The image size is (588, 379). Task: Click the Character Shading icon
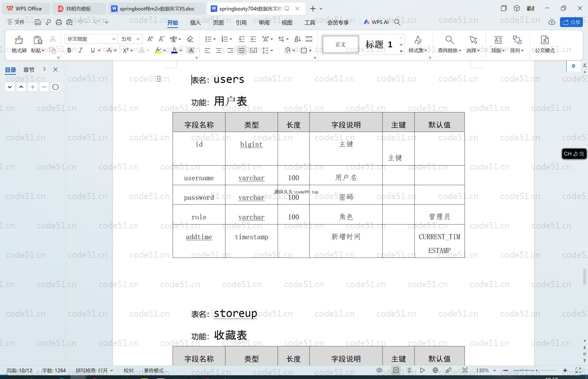tap(191, 50)
